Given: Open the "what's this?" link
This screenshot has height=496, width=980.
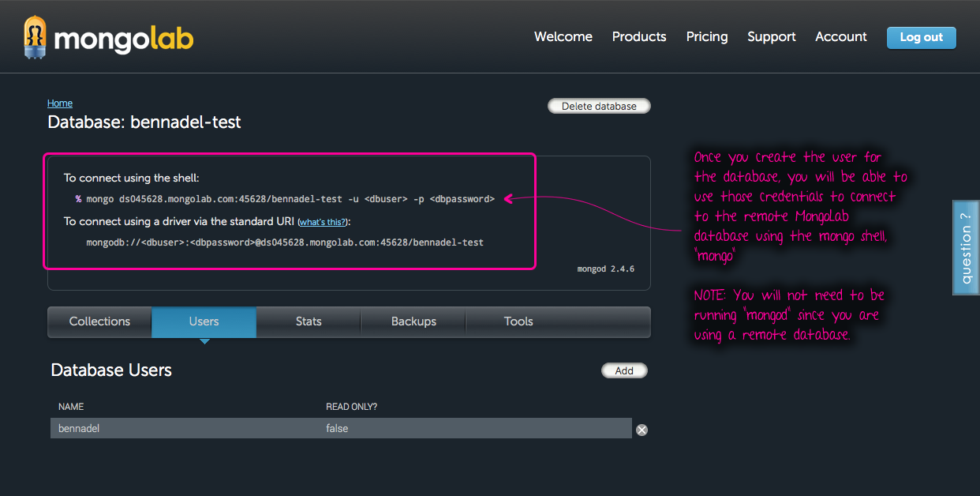Looking at the screenshot, I should tap(323, 222).
